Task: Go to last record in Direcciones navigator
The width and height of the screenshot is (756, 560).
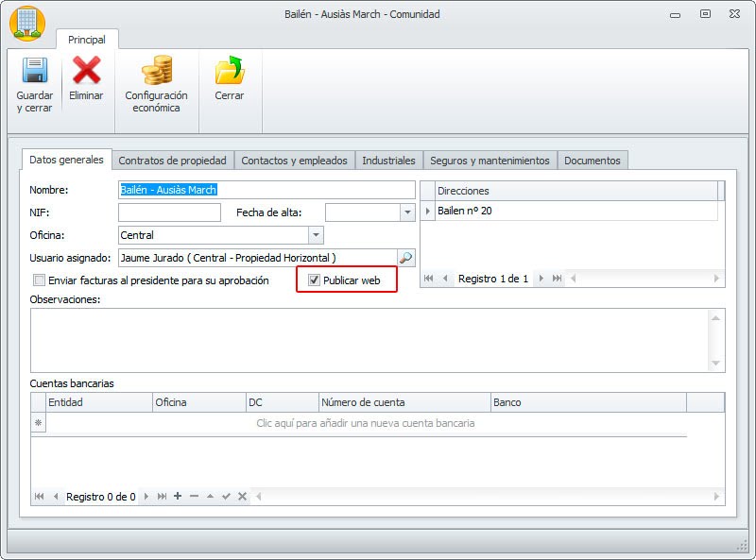Action: 557,278
